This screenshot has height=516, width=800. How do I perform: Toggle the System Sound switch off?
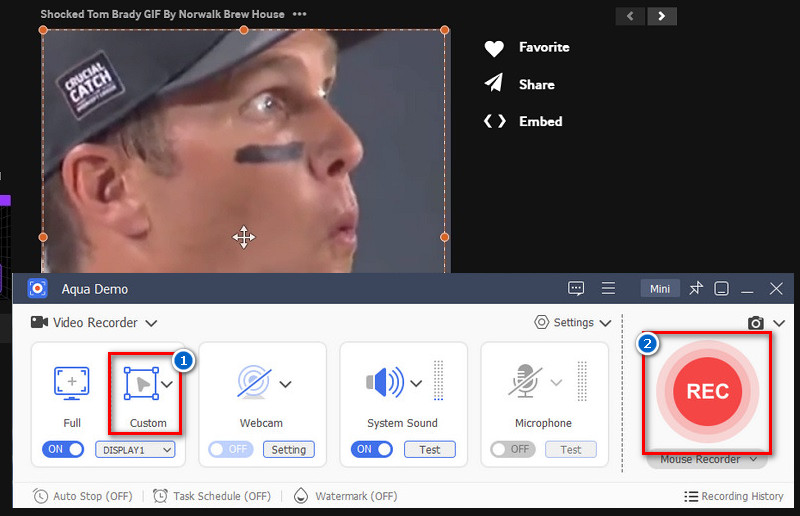372,450
